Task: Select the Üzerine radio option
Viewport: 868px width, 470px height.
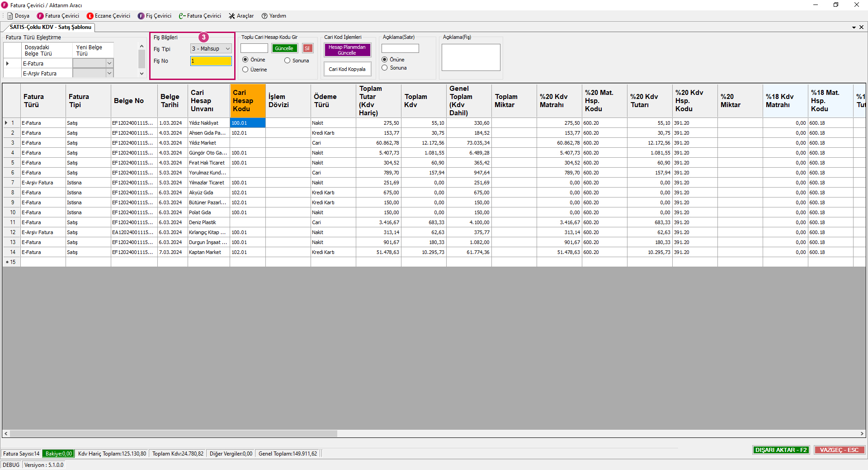Action: [x=245, y=70]
